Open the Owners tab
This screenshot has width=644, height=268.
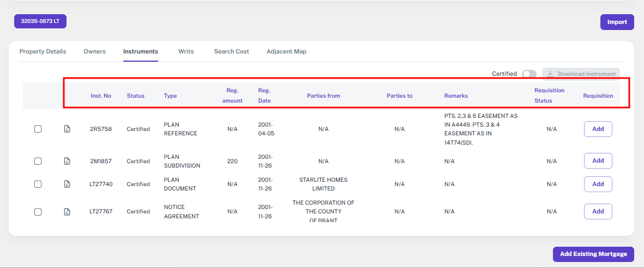(94, 51)
